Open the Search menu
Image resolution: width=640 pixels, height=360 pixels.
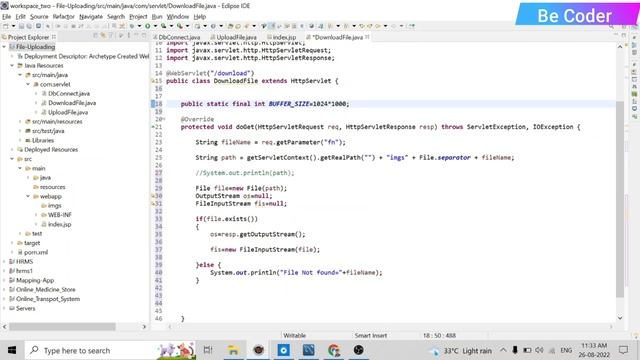pos(116,16)
